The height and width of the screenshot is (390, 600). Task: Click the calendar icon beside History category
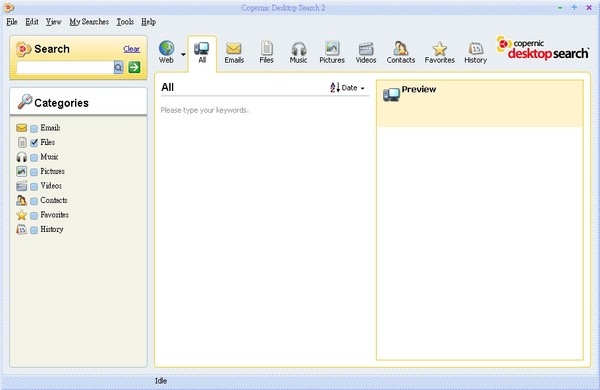tap(21, 229)
